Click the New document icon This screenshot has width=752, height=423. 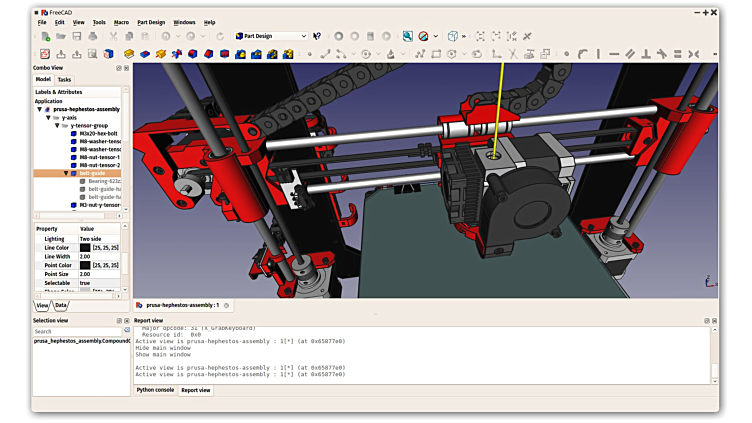pyautogui.click(x=45, y=36)
